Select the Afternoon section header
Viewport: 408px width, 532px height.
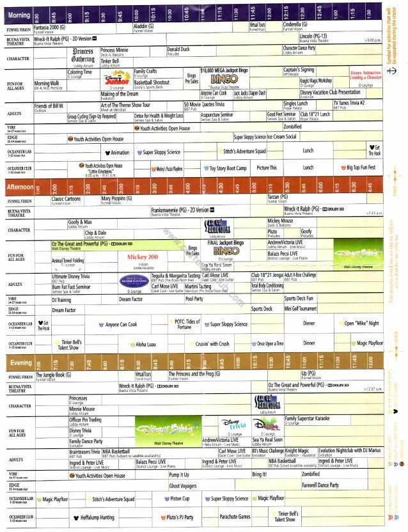click(x=20, y=187)
